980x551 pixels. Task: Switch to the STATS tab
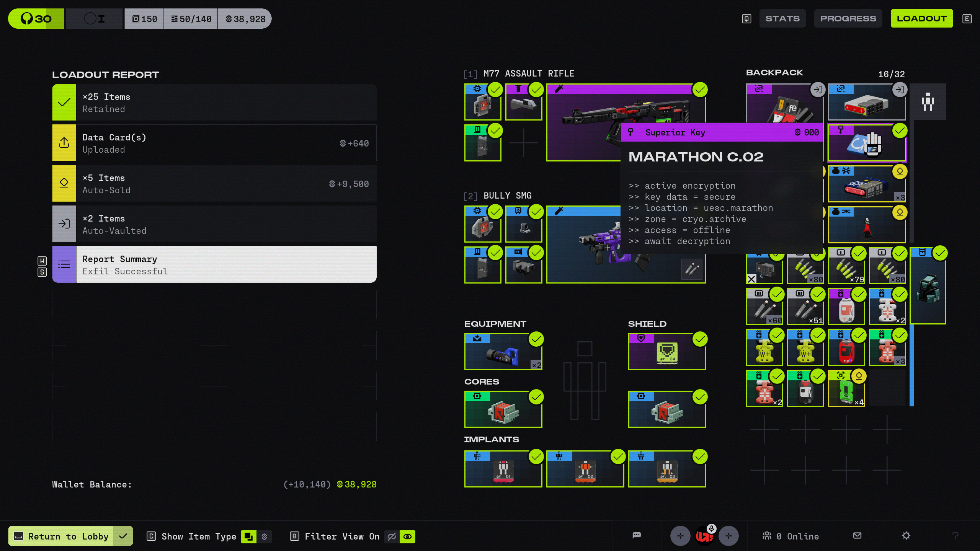pyautogui.click(x=782, y=18)
